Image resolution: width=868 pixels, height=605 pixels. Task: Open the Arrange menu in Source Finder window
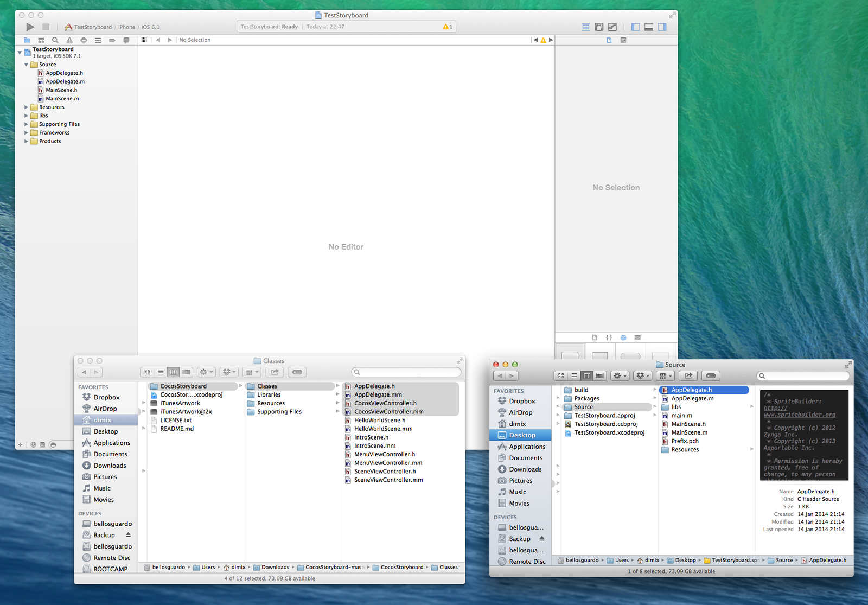coord(666,375)
